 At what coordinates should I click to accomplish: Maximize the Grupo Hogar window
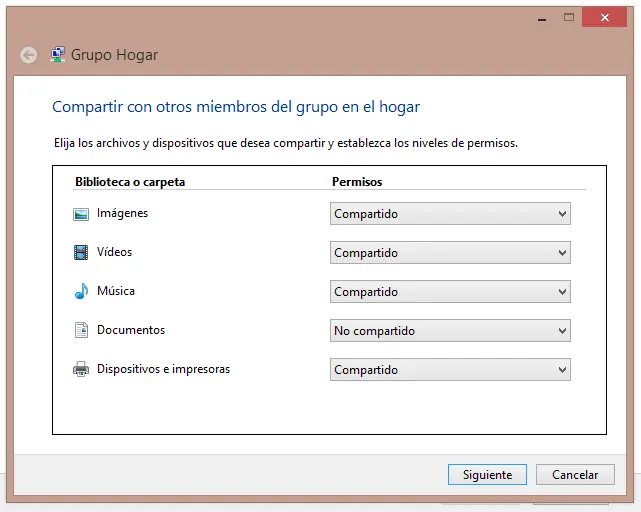click(x=569, y=17)
